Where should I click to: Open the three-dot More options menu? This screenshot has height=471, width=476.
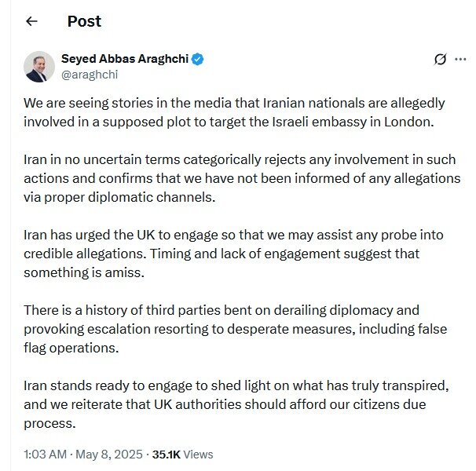pyautogui.click(x=462, y=60)
